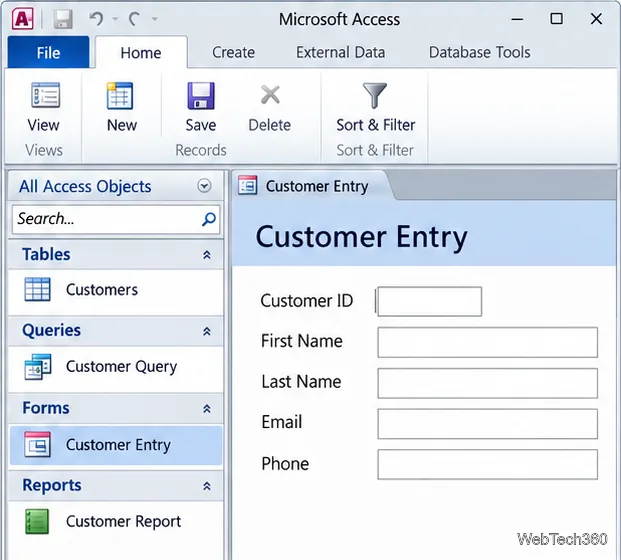Screen dimensions: 621x560
Task: Click the Access application logo icon
Action: 23,18
